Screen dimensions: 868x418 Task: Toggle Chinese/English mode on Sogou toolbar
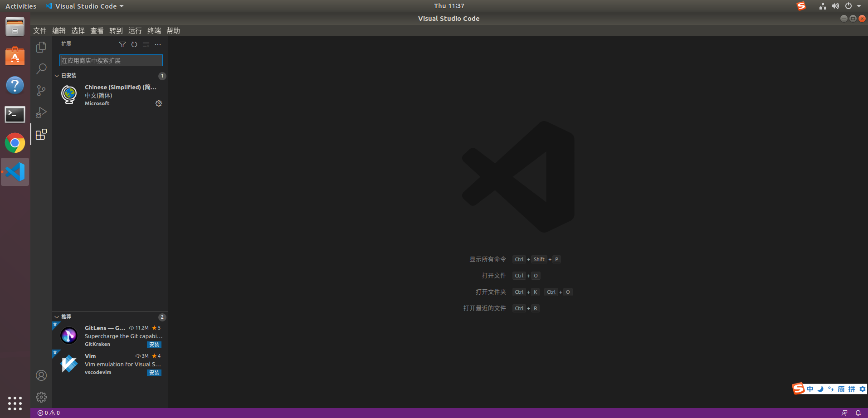click(810, 389)
